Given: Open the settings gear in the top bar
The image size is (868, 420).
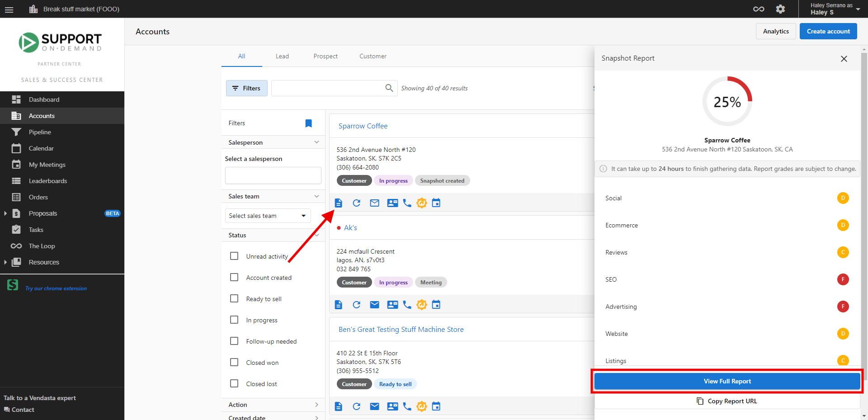Looking at the screenshot, I should [780, 9].
